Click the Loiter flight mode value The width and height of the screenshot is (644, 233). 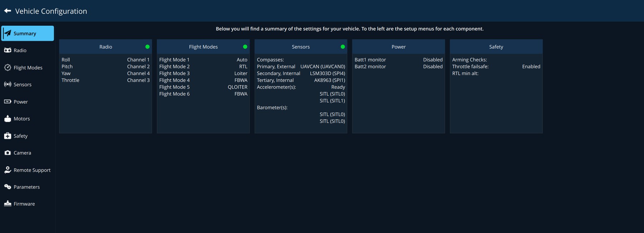click(x=241, y=73)
